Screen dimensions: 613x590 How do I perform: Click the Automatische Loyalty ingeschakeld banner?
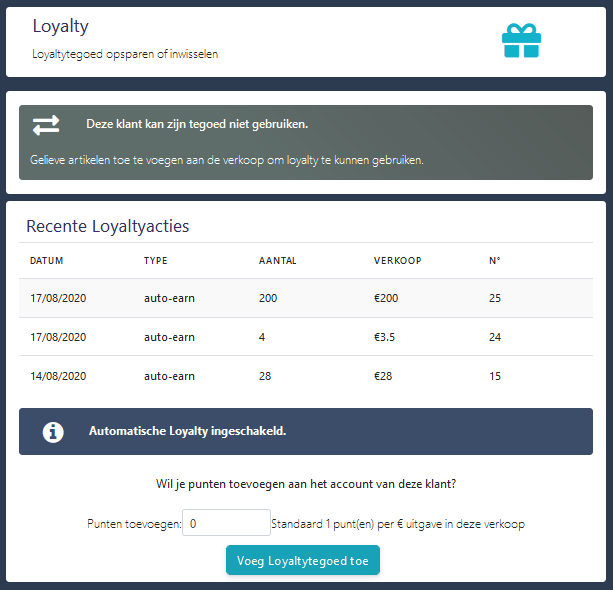point(306,431)
